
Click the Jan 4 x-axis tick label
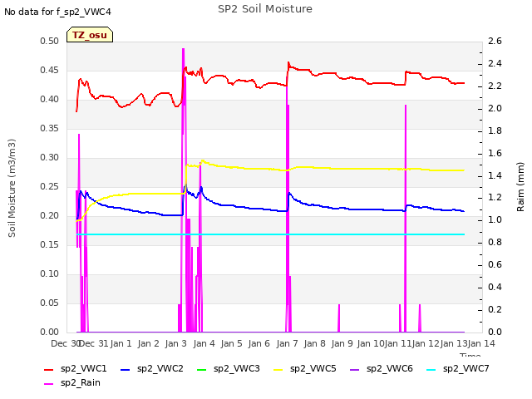tap(204, 343)
